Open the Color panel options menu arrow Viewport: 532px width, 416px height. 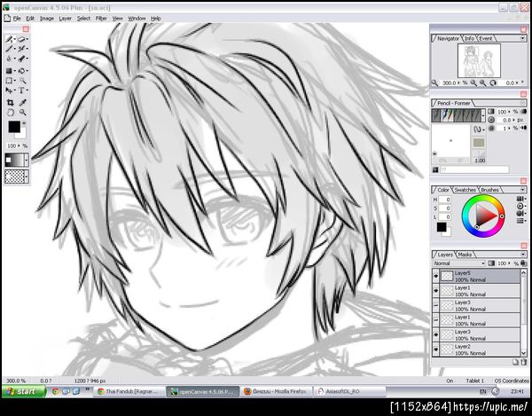522,190
